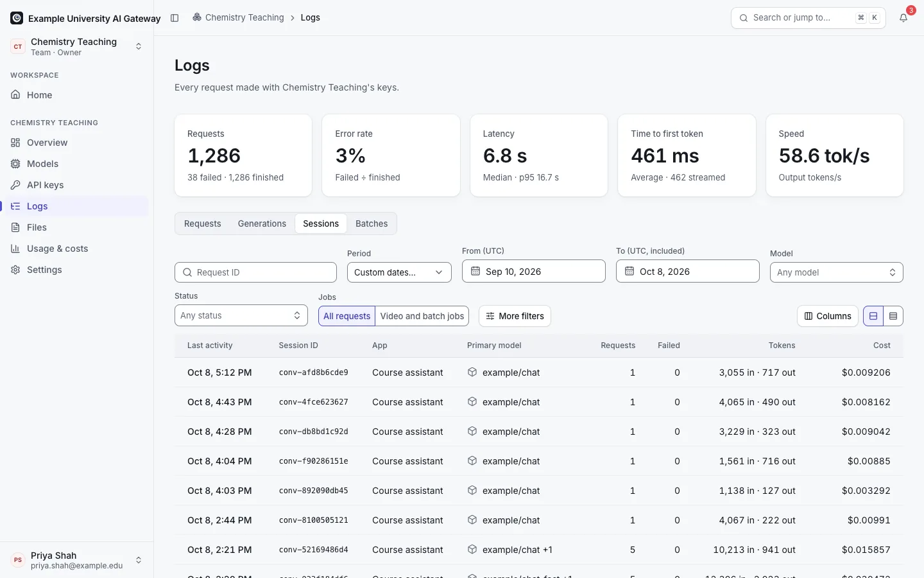This screenshot has width=924, height=578.
Task: Open the Any model dropdown
Action: (x=836, y=272)
